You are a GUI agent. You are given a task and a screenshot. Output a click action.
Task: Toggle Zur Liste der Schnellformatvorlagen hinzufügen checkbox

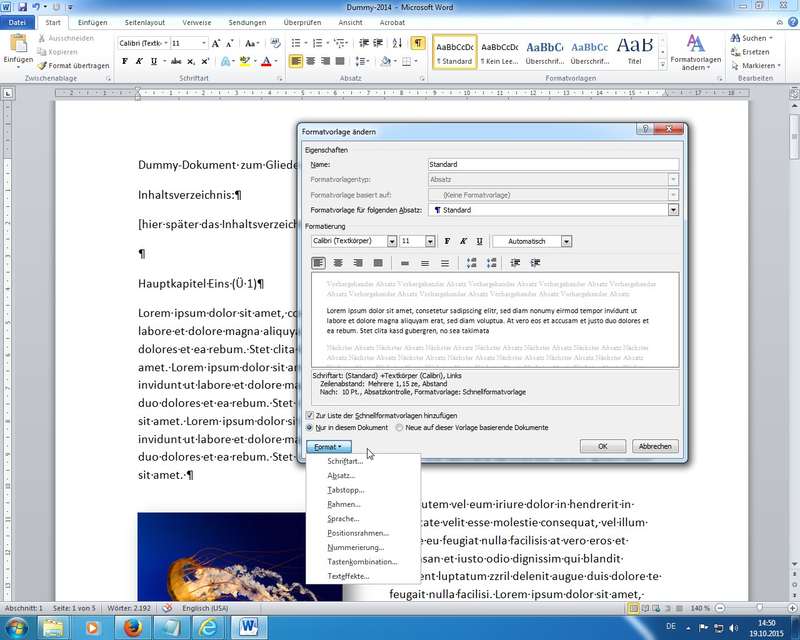(x=309, y=415)
